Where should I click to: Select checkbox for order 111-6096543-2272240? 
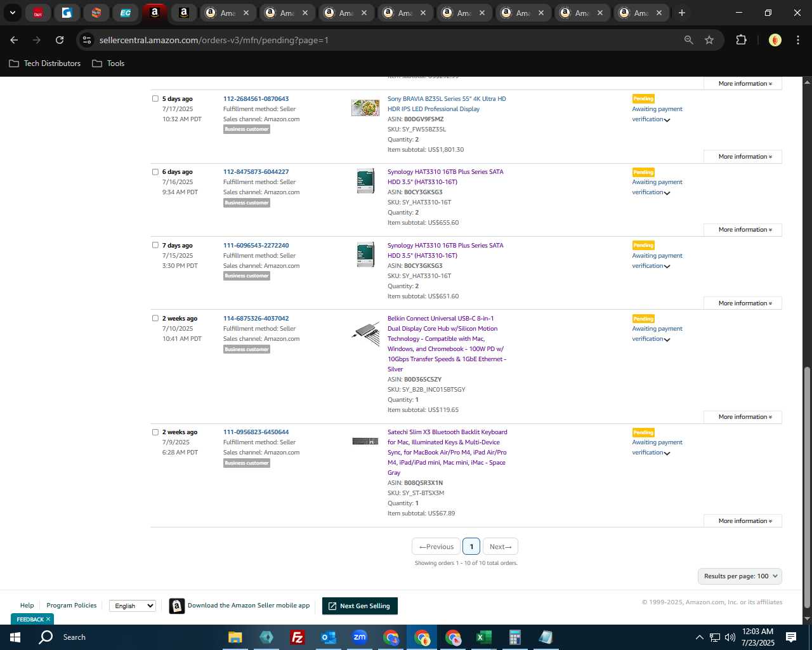coord(155,245)
